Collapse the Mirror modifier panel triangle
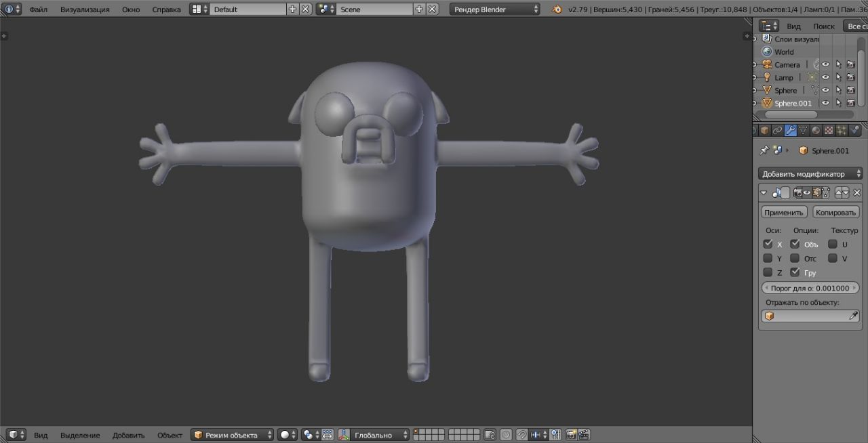This screenshot has height=443, width=868. [x=764, y=193]
